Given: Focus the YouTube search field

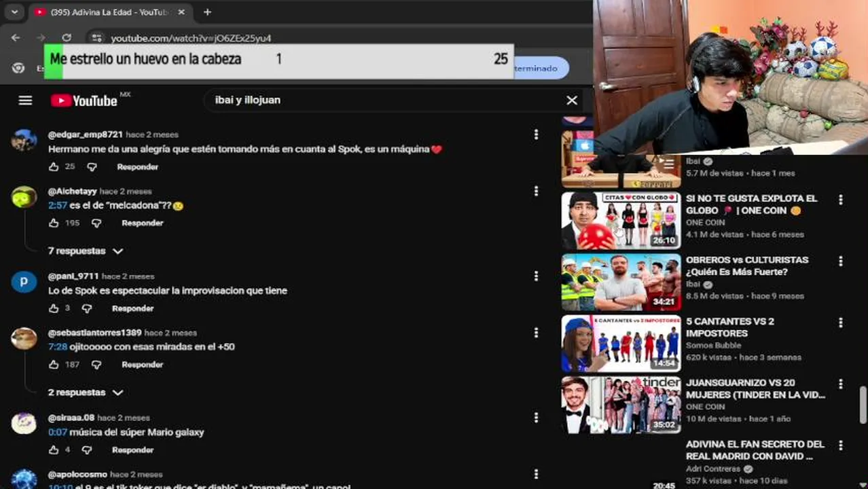Looking at the screenshot, I should (x=387, y=101).
